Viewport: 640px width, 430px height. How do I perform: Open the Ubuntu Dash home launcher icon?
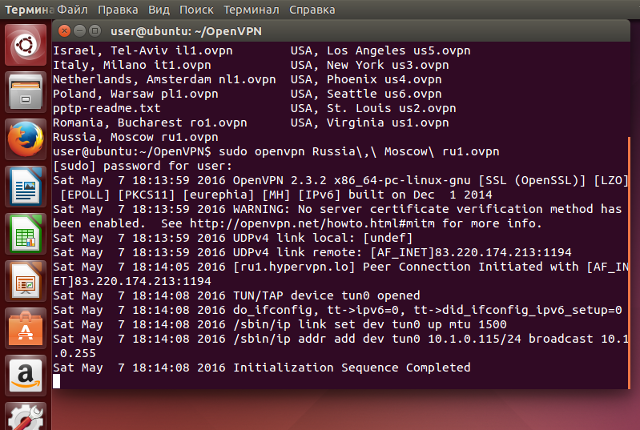[x=26, y=45]
